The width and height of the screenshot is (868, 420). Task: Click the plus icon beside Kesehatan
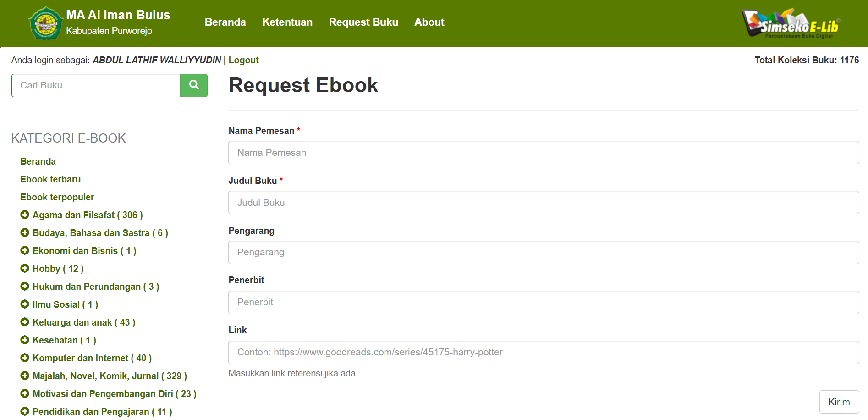[25, 340]
